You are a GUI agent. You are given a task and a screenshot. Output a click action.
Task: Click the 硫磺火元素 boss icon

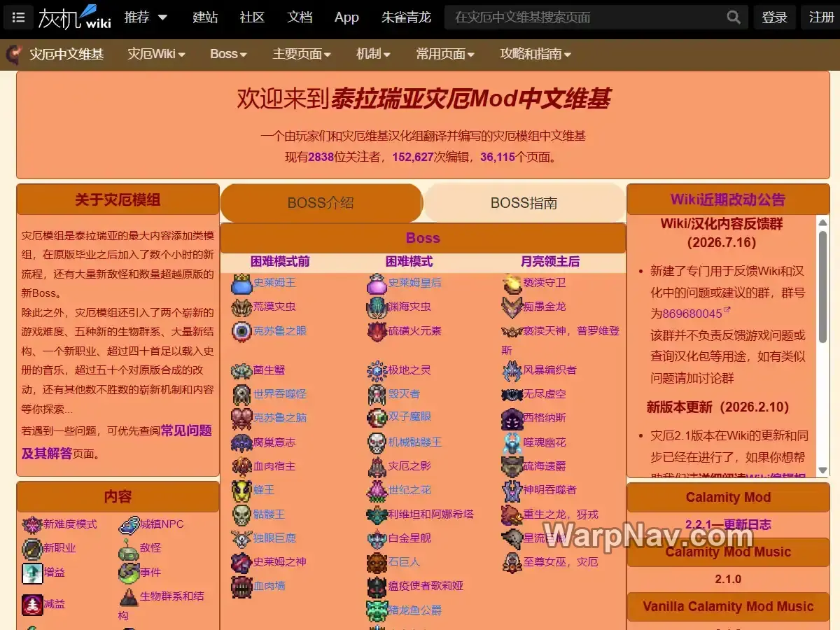tap(377, 330)
